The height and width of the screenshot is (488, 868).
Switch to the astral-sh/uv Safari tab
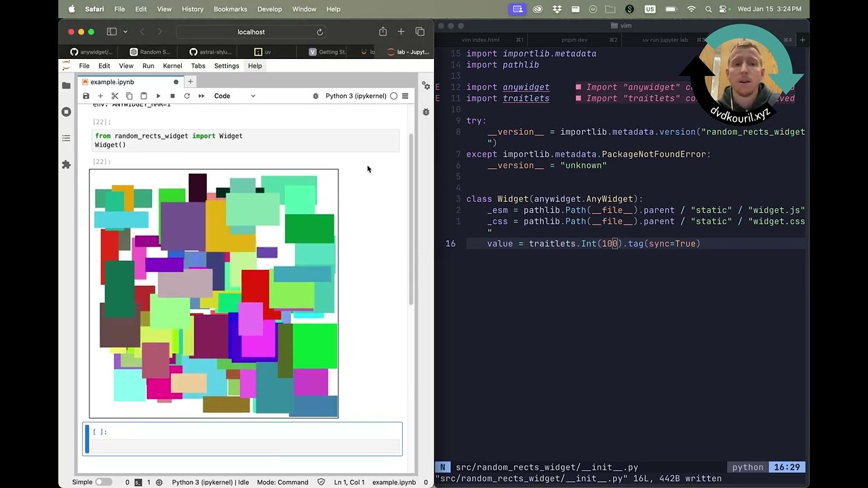pyautogui.click(x=210, y=52)
